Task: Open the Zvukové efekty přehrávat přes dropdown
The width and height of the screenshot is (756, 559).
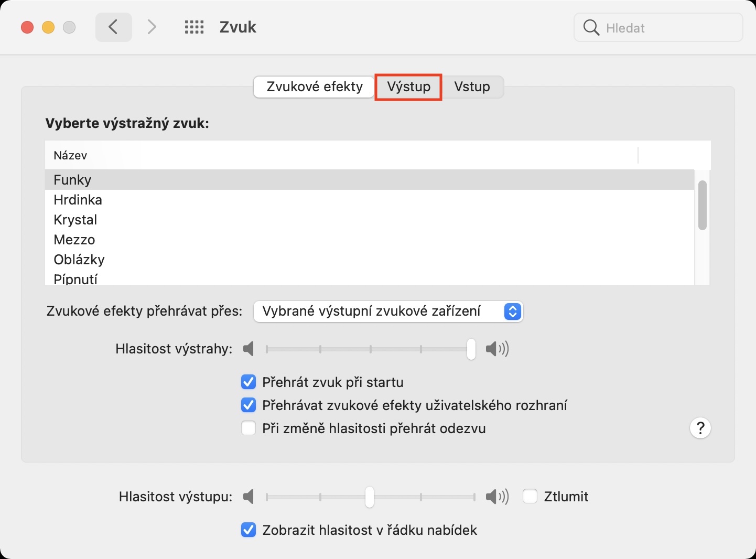Action: (x=388, y=311)
